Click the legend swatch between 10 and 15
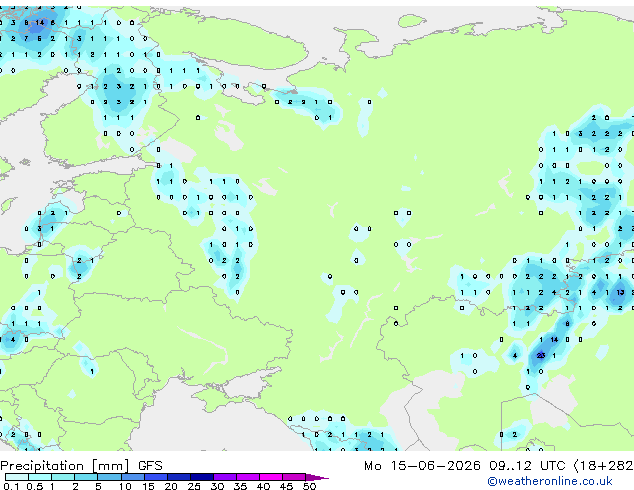Image resolution: width=634 pixels, height=490 pixels. [133, 477]
